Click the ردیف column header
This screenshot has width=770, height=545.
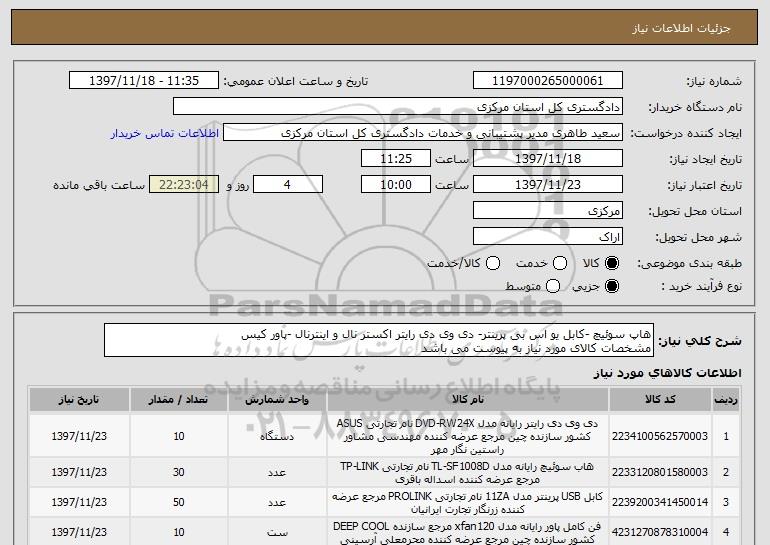tap(726, 400)
